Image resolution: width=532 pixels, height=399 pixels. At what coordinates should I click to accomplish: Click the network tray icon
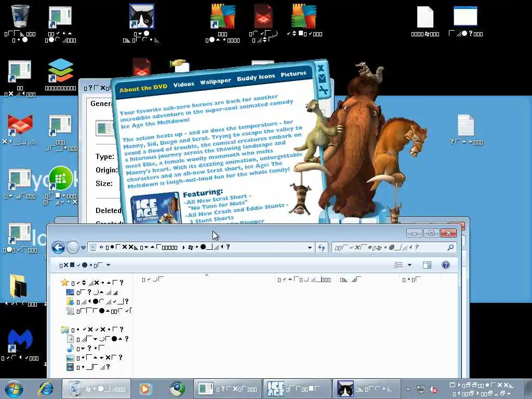point(421,389)
